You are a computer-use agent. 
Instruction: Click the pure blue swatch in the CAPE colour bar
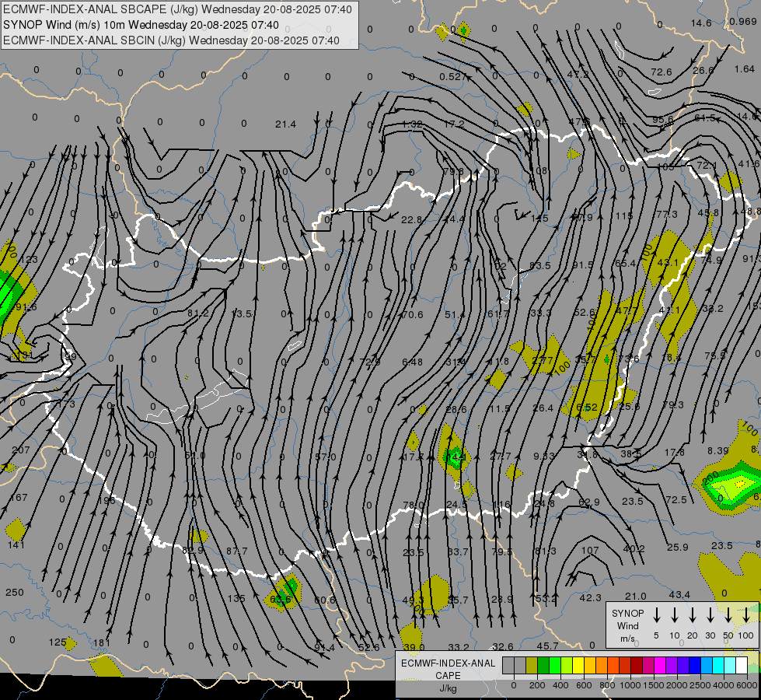(695, 665)
